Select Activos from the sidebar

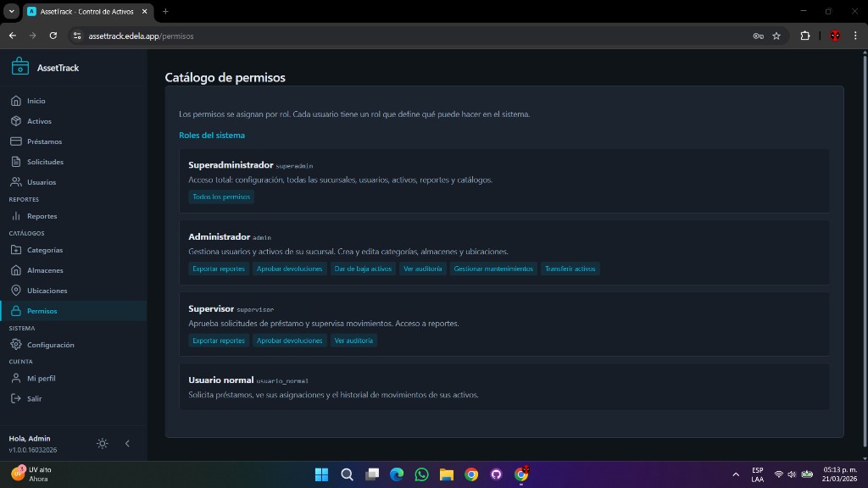tap(41, 120)
